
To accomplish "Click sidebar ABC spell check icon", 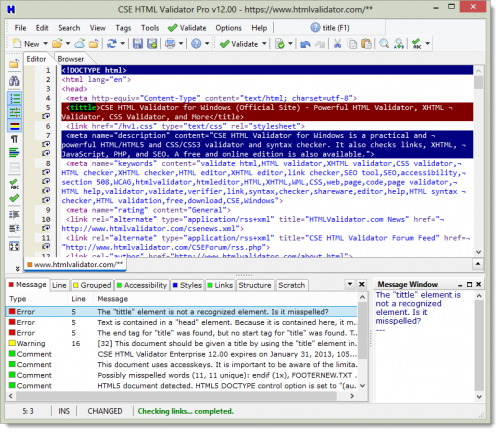I will pyautogui.click(x=14, y=184).
